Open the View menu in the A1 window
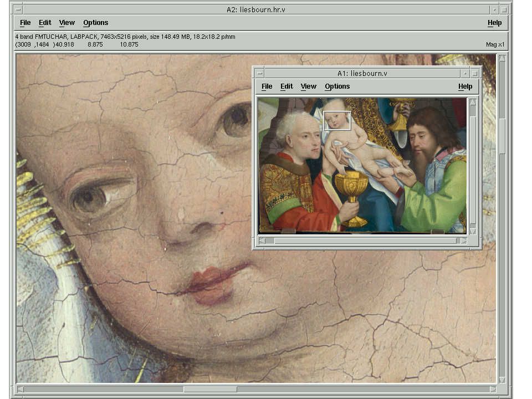This screenshot has width=532, height=399. 308,86
